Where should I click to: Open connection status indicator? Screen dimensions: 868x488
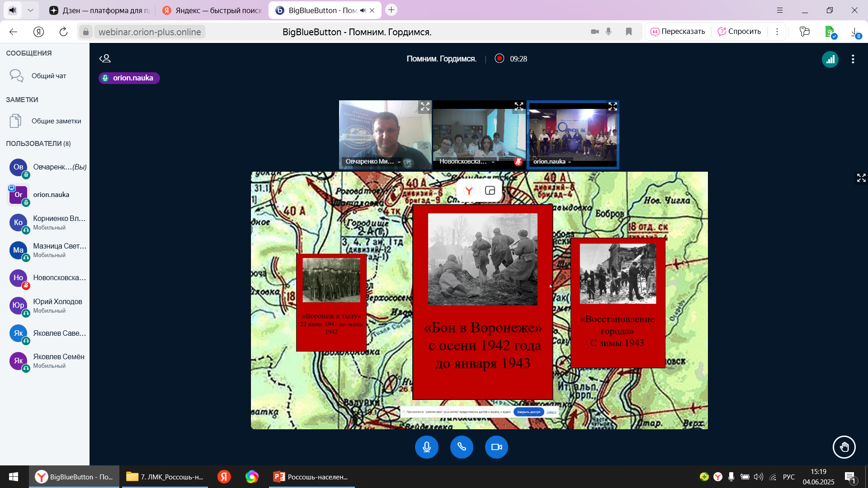(x=830, y=59)
